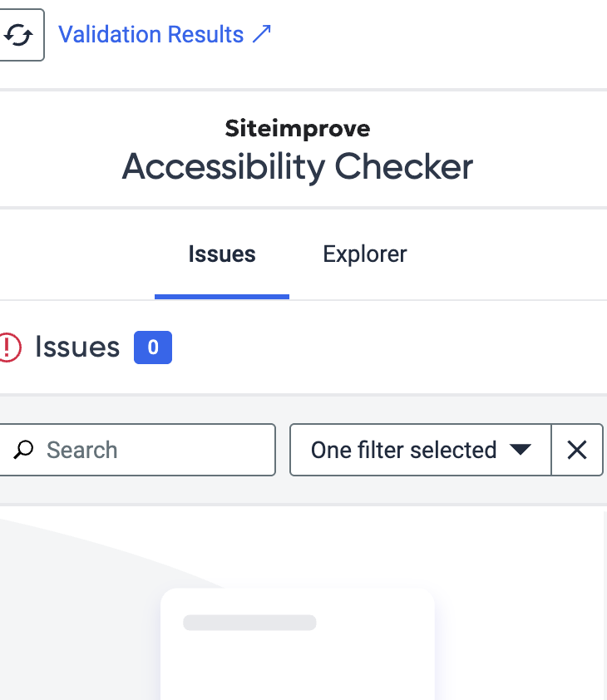Click the refresh check icon button
The width and height of the screenshot is (607, 700).
point(20,35)
